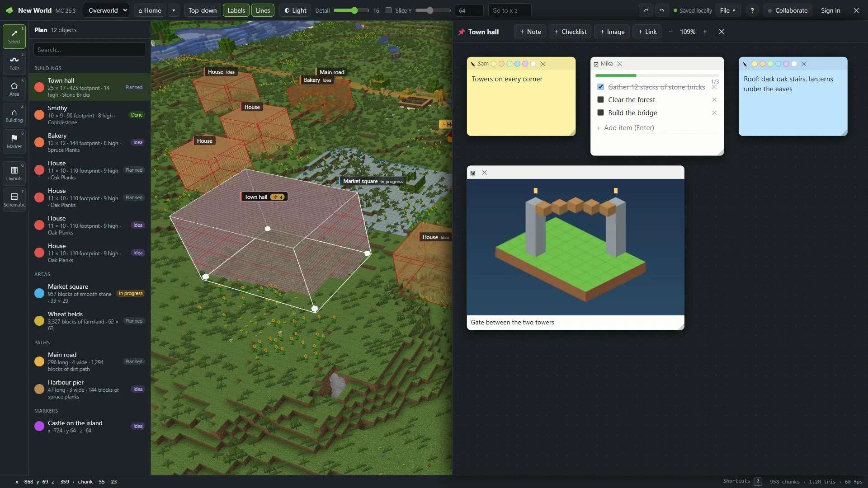Screen dimensions: 868x488
Task: Activate the Building tool
Action: [x=14, y=115]
